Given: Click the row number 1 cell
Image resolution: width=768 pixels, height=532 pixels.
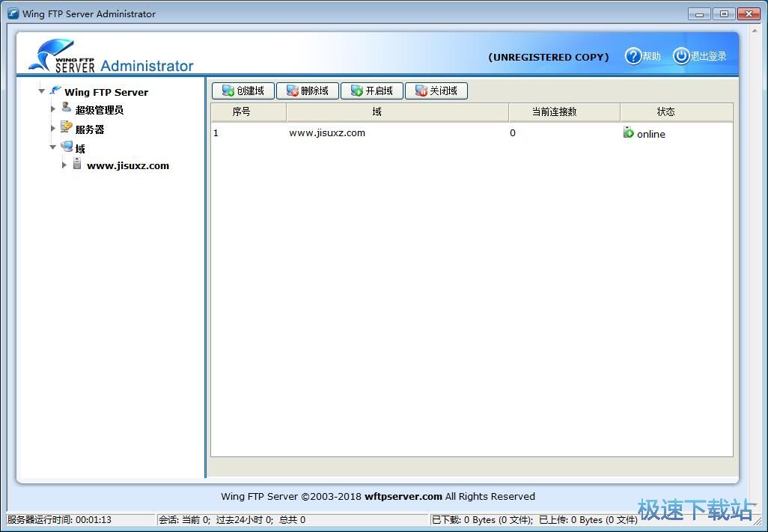Looking at the screenshot, I should [216, 132].
